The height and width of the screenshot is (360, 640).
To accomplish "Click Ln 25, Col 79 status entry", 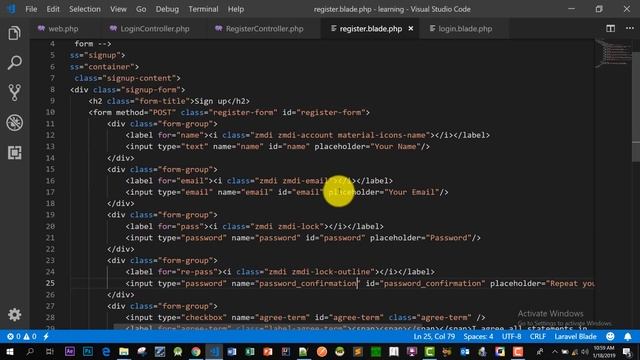I will coord(434,337).
